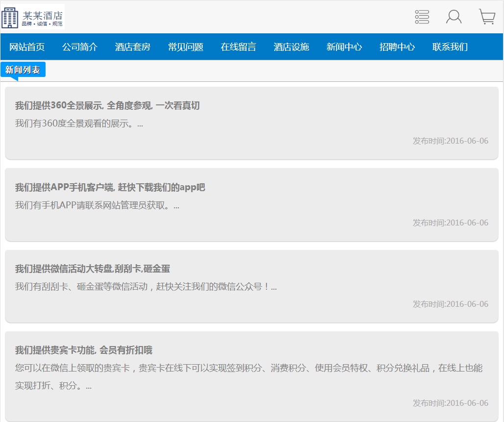Open 酒店设施 menu item
This screenshot has height=422, width=504.
tap(291, 47)
